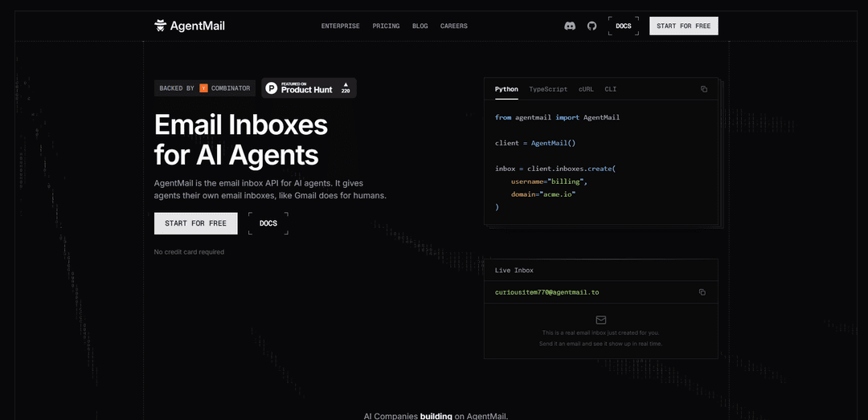
Task: Click the curiousitem770@agentmail.to address
Action: 547,292
